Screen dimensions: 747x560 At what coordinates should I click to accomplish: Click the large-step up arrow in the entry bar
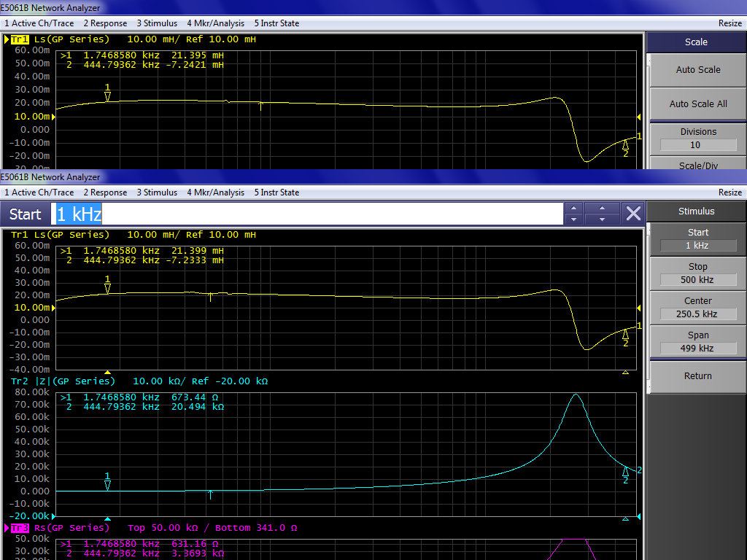[602, 208]
